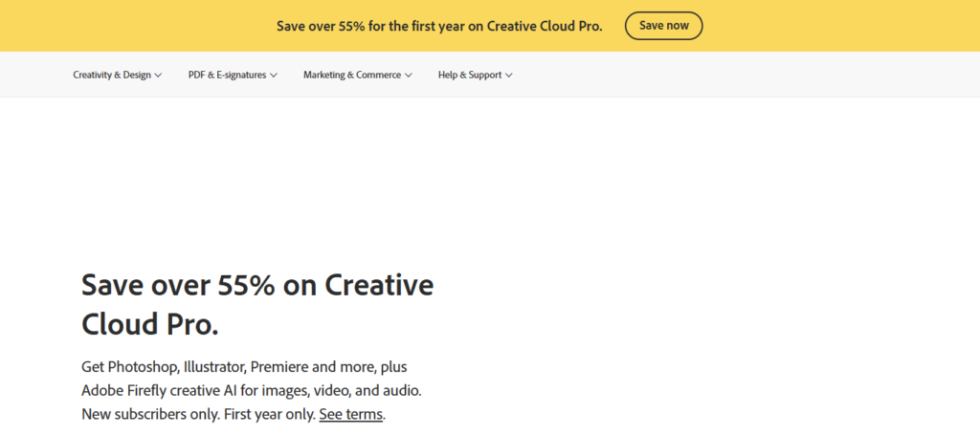The height and width of the screenshot is (435, 980).
Task: Open the PDF & E-signatures menu
Action: tap(227, 75)
